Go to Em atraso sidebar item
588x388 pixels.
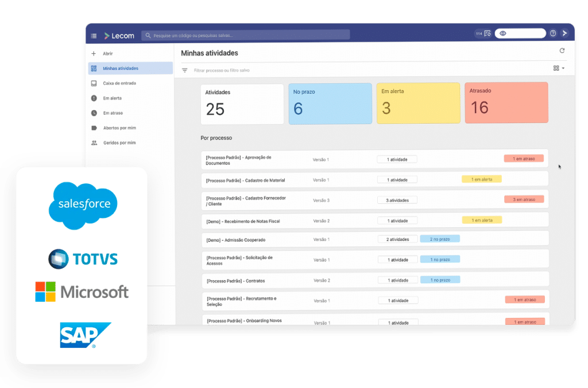(113, 113)
